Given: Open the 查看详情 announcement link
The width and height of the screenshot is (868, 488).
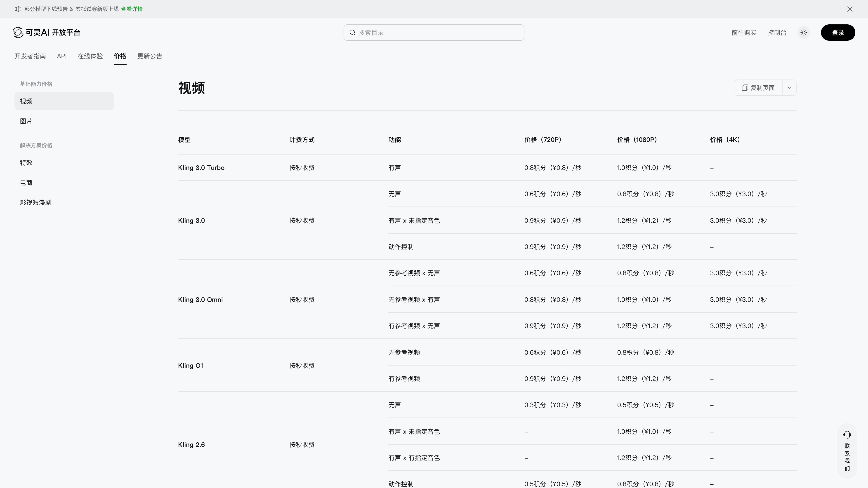Looking at the screenshot, I should click(132, 9).
